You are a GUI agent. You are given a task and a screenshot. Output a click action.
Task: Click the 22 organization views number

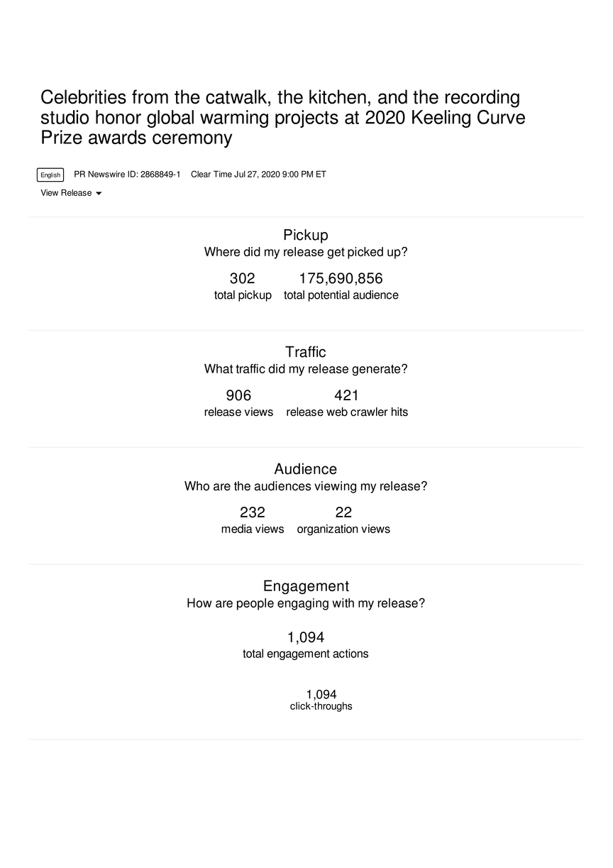(343, 512)
